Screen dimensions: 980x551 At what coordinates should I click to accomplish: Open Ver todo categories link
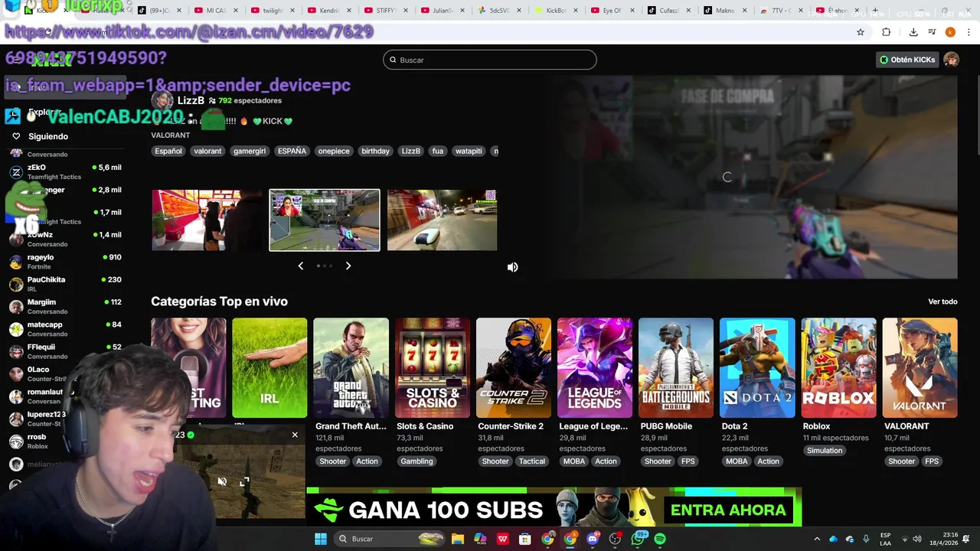coord(942,302)
